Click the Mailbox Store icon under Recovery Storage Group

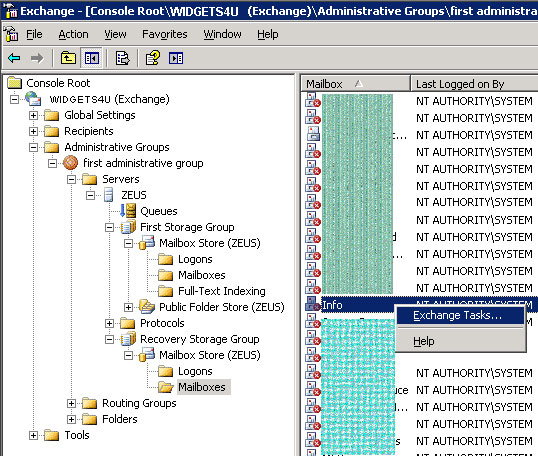147,355
